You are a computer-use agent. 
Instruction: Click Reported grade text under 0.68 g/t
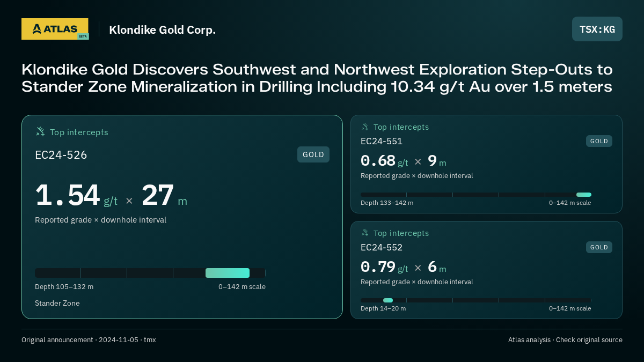point(417,175)
